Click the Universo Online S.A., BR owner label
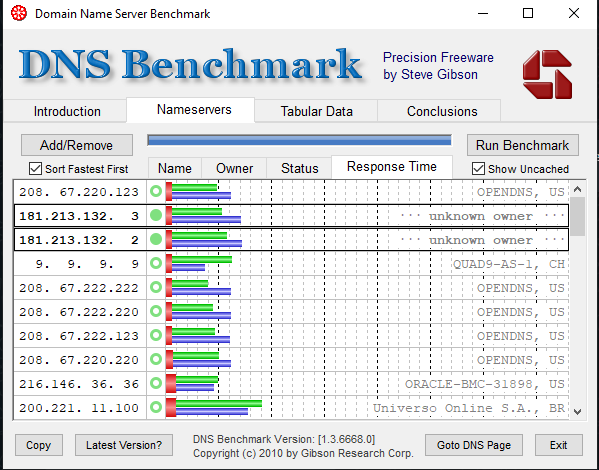The image size is (599, 470). 469,408
